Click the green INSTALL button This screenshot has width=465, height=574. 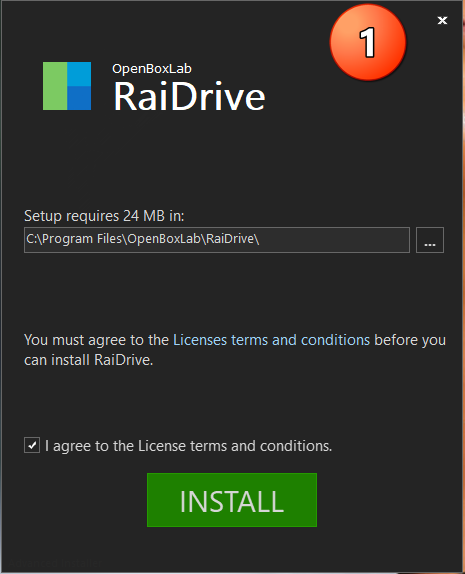tap(232, 500)
